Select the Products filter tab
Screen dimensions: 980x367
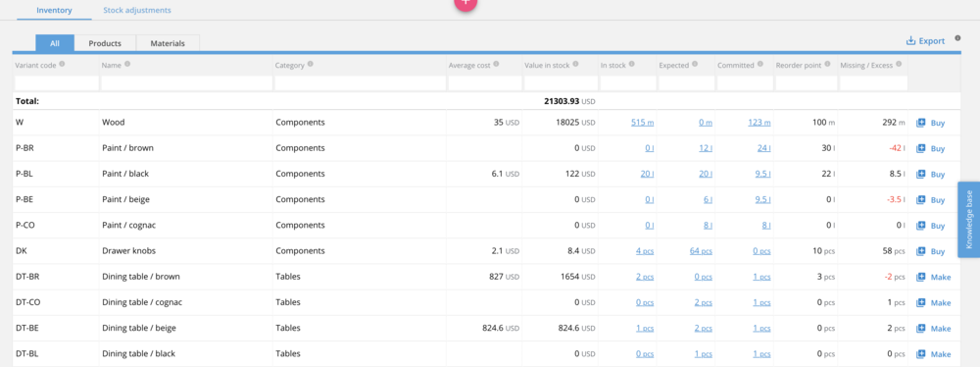(x=105, y=43)
